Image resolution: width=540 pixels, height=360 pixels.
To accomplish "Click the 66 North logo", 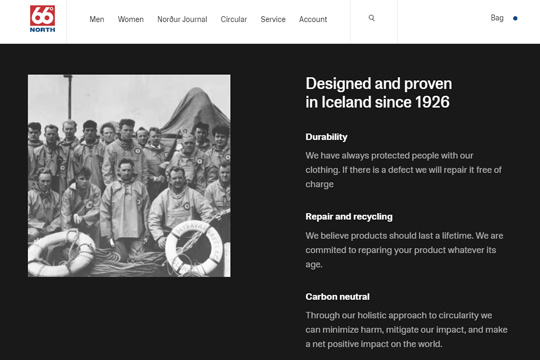I will click(x=42, y=19).
